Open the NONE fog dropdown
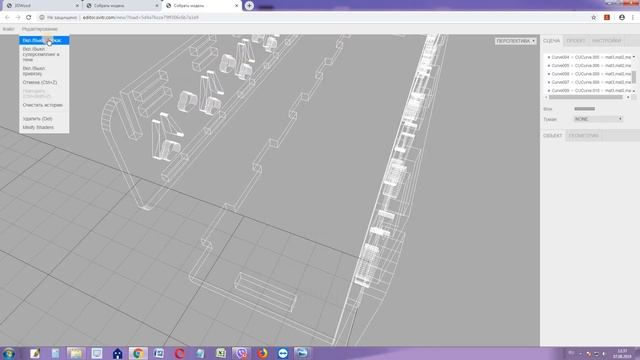 click(598, 119)
